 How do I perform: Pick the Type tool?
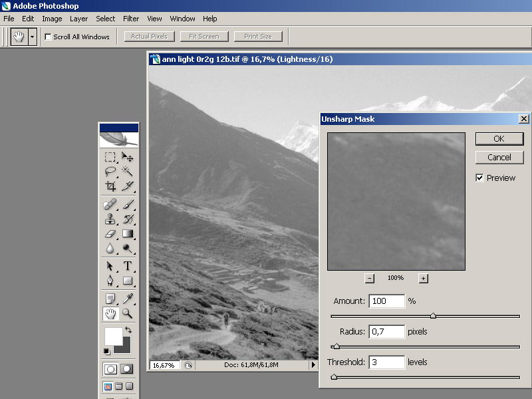[x=128, y=266]
